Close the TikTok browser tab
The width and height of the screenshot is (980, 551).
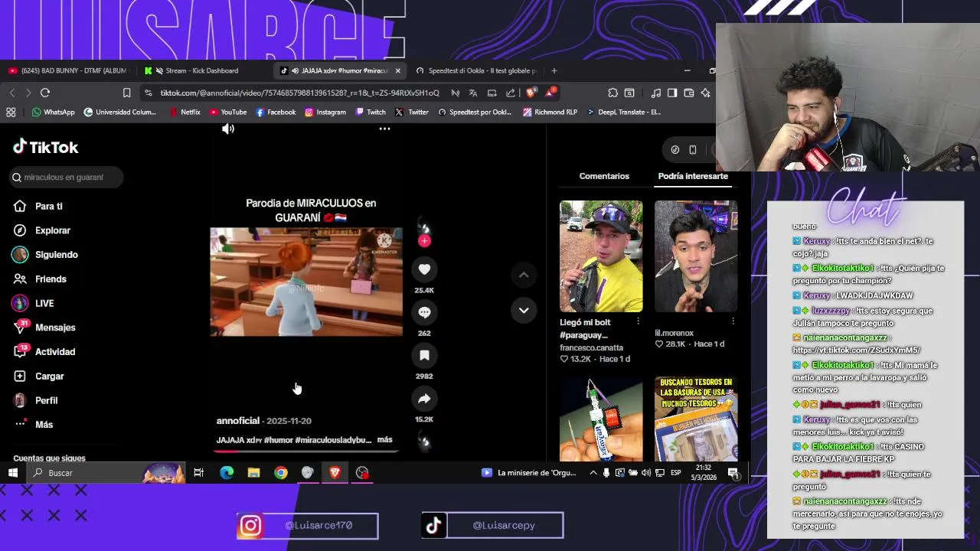pyautogui.click(x=397, y=70)
